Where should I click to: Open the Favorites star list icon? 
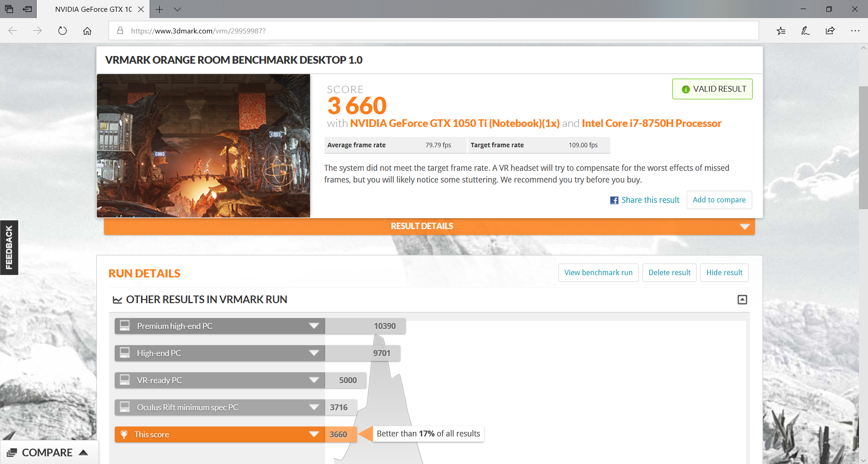tap(781, 31)
